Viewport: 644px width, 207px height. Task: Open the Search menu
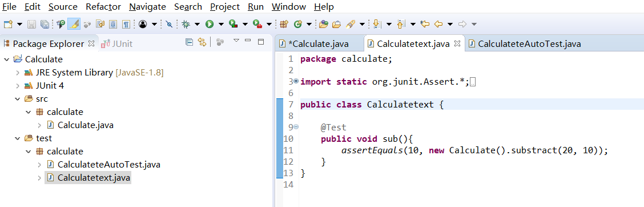click(188, 7)
